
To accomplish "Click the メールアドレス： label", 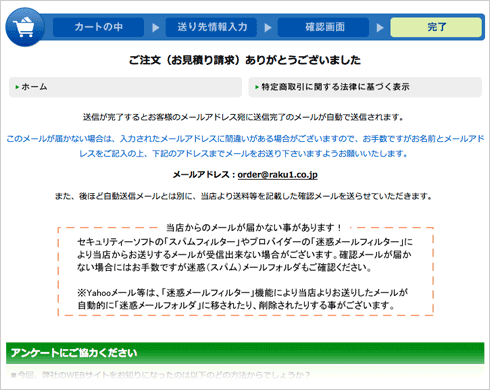I will [204, 175].
